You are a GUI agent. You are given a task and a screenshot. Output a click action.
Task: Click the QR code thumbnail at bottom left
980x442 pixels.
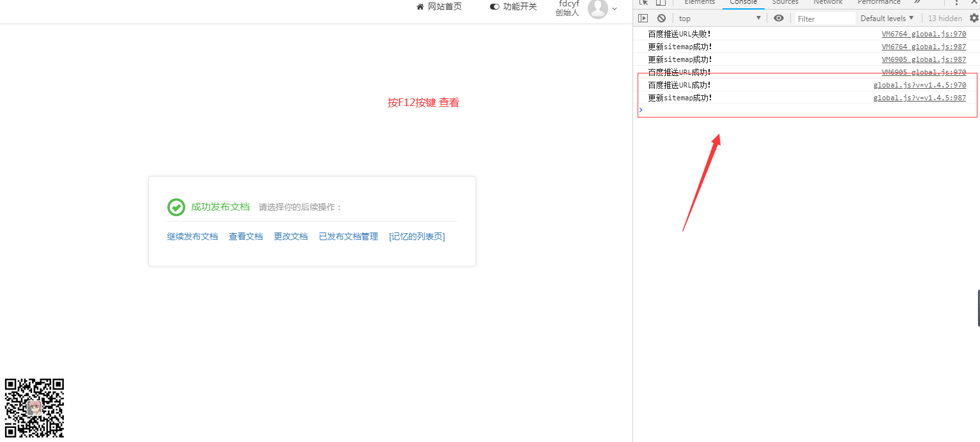34,408
